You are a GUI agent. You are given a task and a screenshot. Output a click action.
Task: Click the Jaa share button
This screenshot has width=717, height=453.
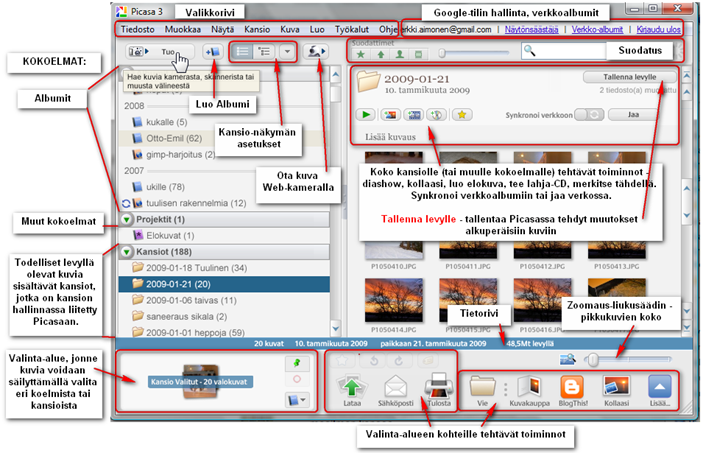[633, 115]
